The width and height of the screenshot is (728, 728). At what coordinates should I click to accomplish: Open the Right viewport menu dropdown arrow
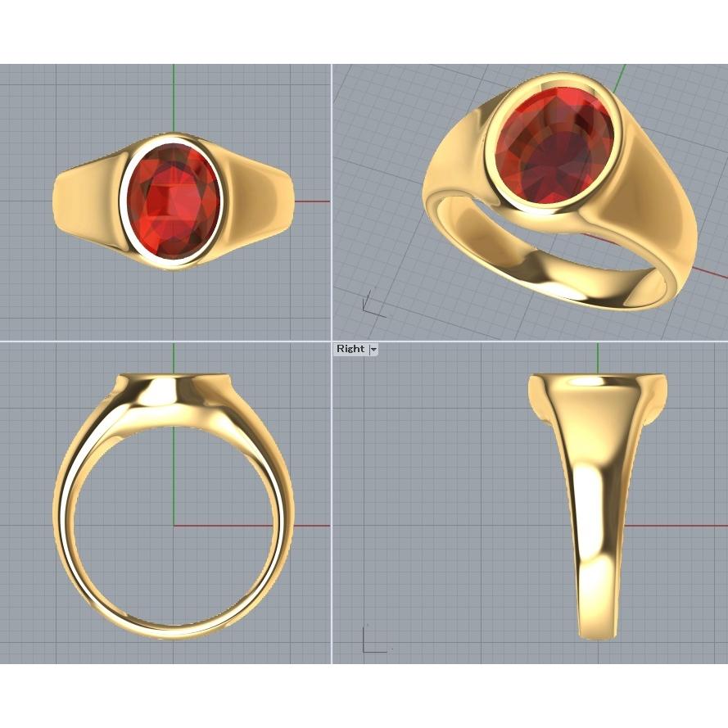[x=373, y=349]
